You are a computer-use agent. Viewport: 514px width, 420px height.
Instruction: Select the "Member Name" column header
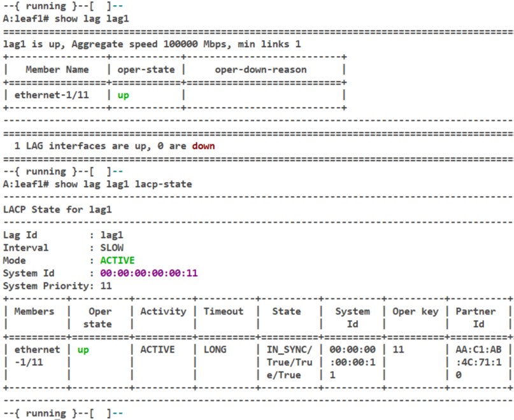click(x=57, y=69)
